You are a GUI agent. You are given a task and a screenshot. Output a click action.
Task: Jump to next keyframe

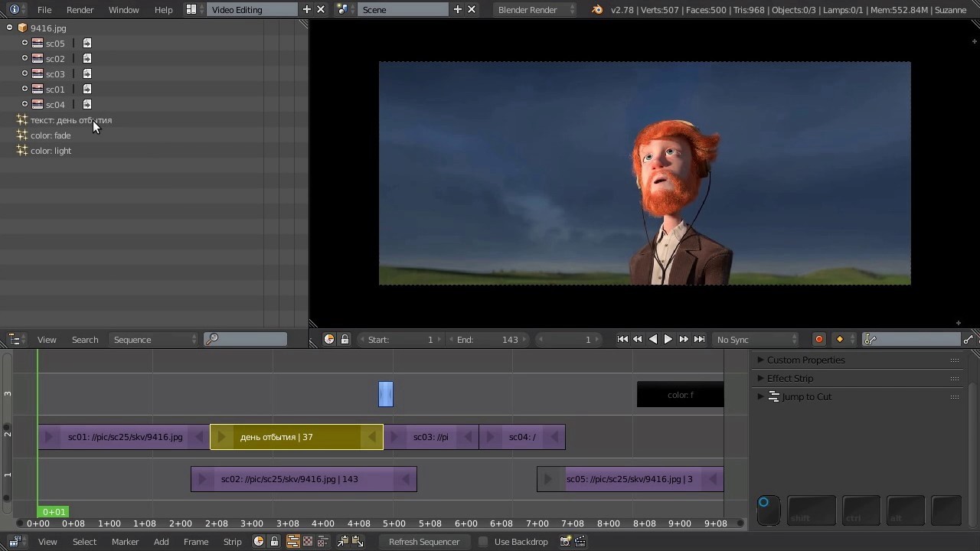(x=684, y=340)
